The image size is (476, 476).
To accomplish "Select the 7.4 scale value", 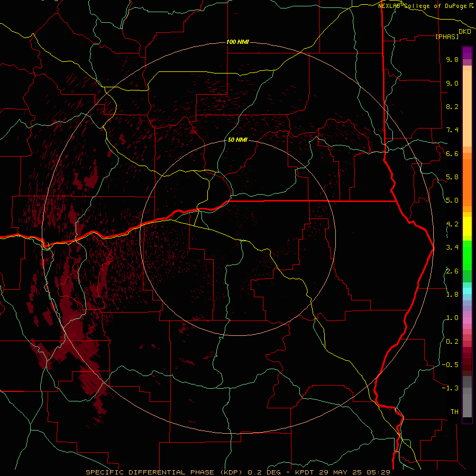I will click(452, 130).
